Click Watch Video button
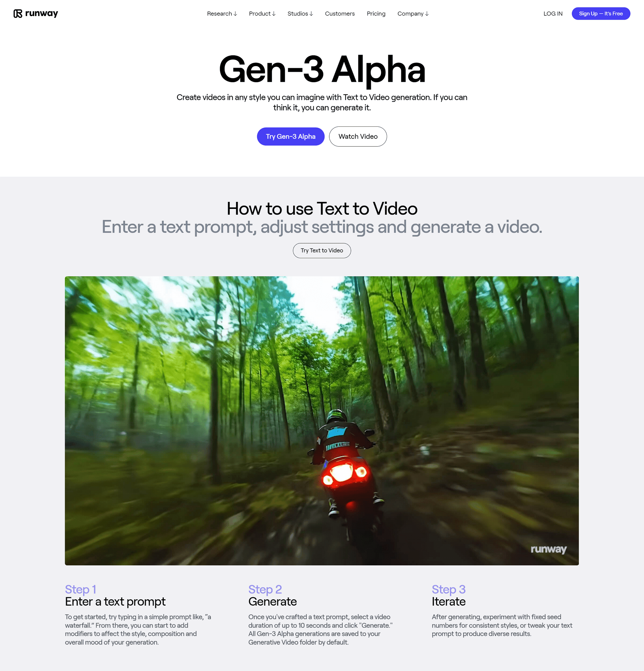 click(x=358, y=136)
